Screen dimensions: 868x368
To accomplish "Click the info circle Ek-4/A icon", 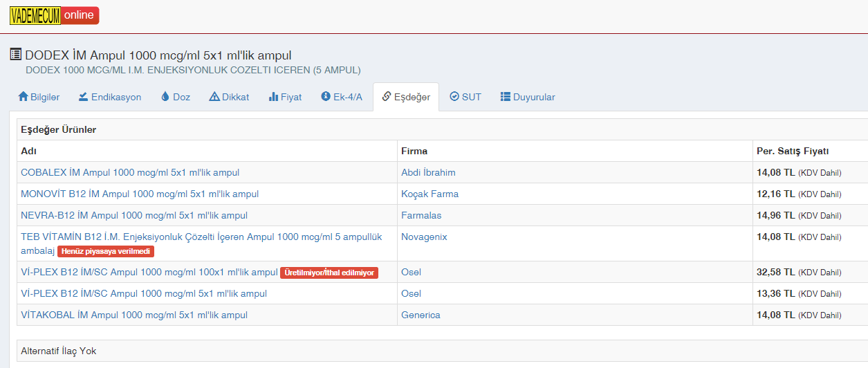I will point(326,97).
